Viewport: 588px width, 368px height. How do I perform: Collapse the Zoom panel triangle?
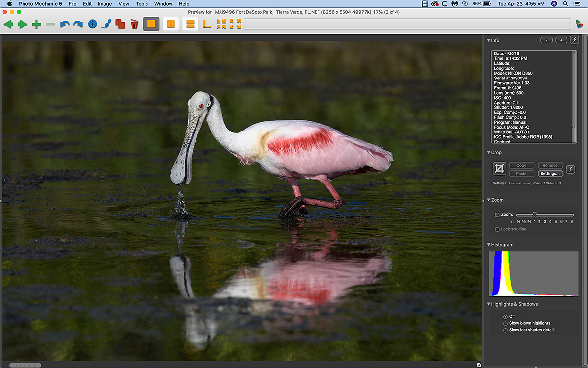[488, 200]
